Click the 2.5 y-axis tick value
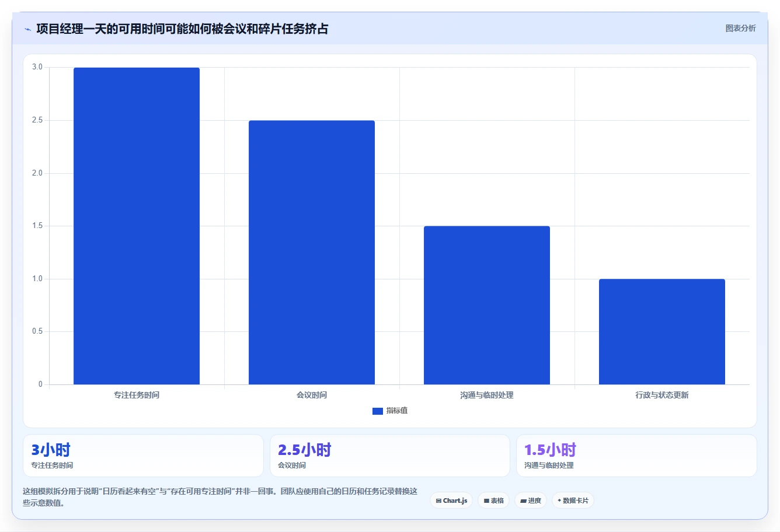Image resolution: width=780 pixels, height=532 pixels. click(37, 120)
